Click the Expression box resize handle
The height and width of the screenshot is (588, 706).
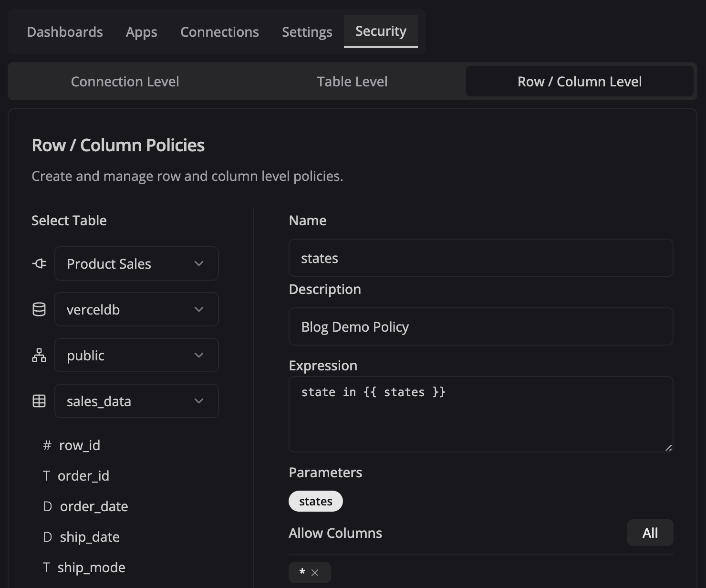pyautogui.click(x=668, y=448)
